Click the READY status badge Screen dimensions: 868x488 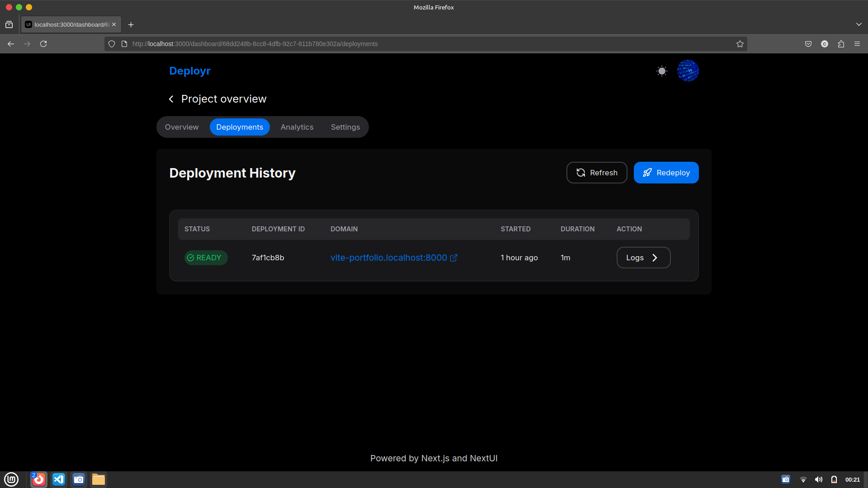pyautogui.click(x=206, y=258)
